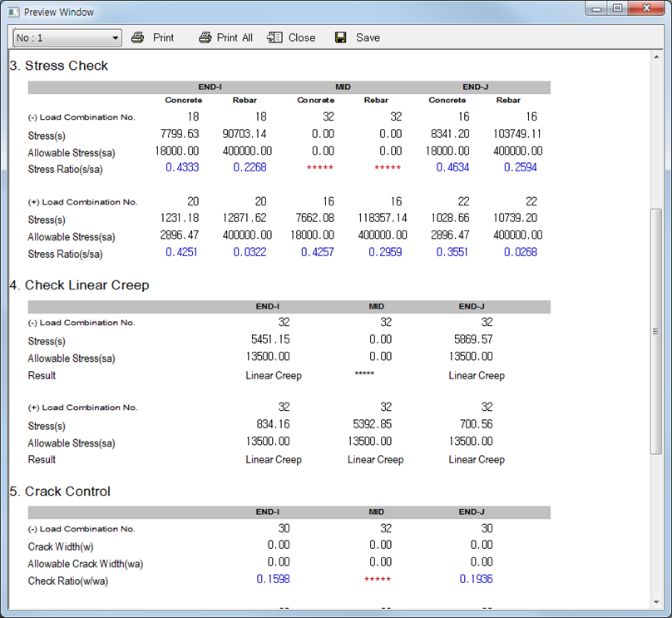The image size is (672, 618).
Task: Click the Preview Window title bar icon
Action: click(13, 12)
